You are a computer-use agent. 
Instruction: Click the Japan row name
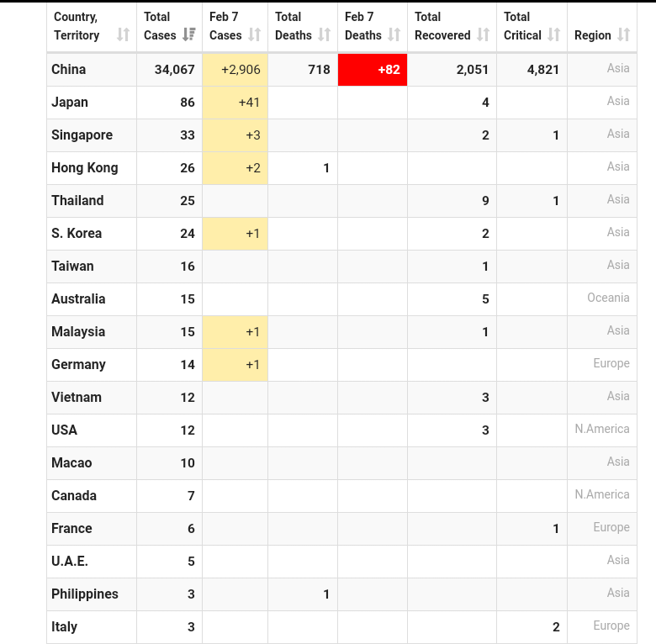tap(70, 102)
